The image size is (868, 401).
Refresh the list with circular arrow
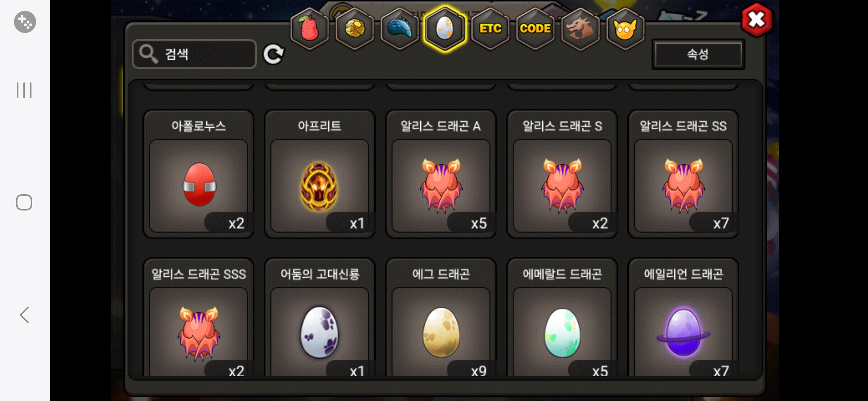[x=273, y=55]
